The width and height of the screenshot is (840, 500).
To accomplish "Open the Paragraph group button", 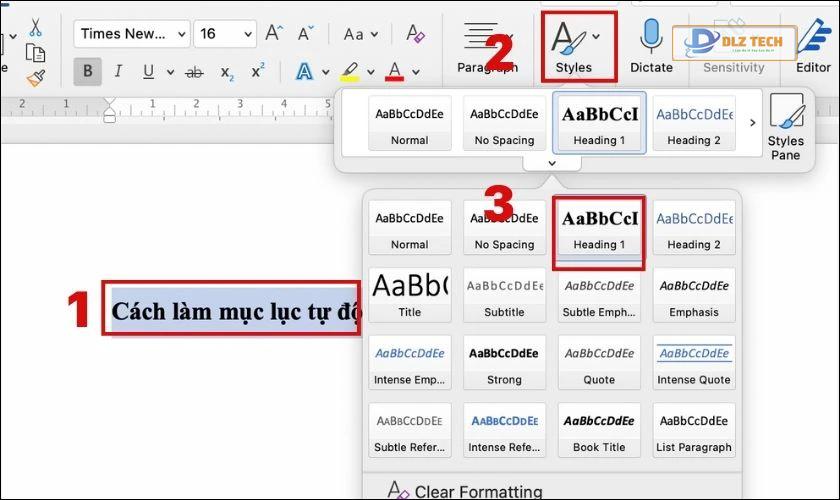I will coord(486,47).
